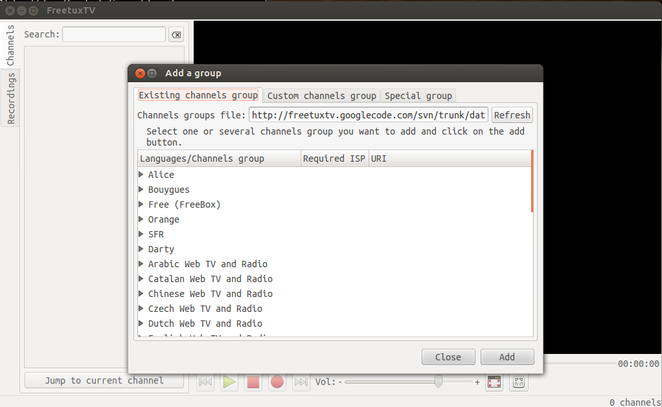Image resolution: width=662 pixels, height=407 pixels.
Task: Select the Free (FreeBox) row text
Action: click(x=184, y=204)
